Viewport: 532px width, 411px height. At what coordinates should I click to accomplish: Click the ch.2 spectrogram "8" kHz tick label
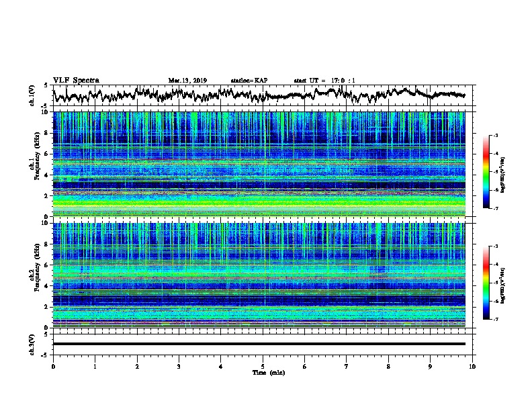(47, 244)
